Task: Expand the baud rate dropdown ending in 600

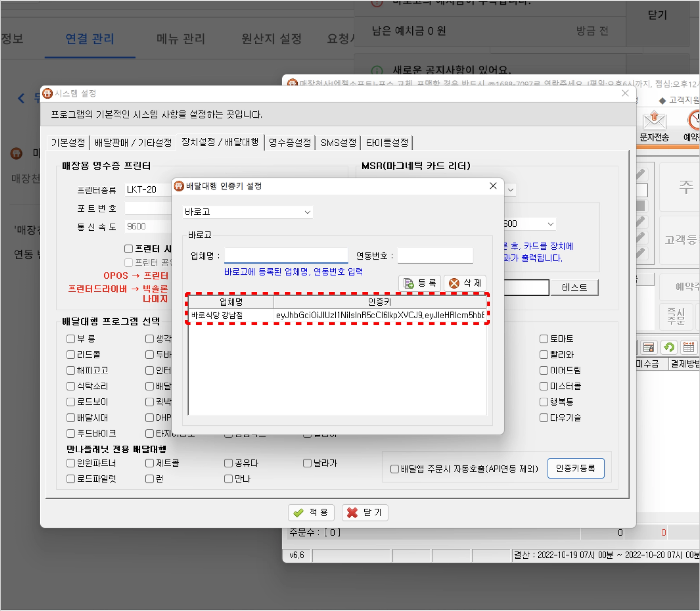Action: pyautogui.click(x=550, y=224)
